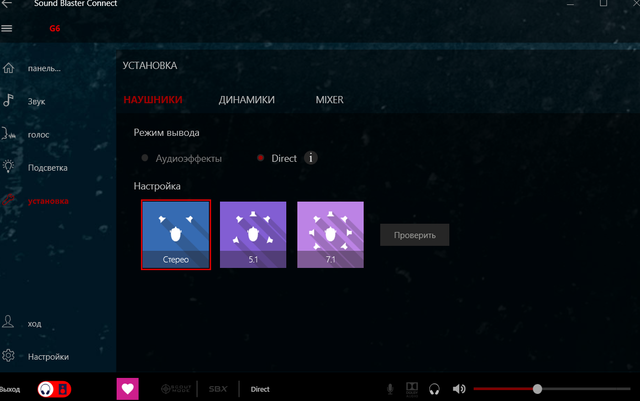Open the Direct mode info icon
The width and height of the screenshot is (640, 401).
(311, 158)
